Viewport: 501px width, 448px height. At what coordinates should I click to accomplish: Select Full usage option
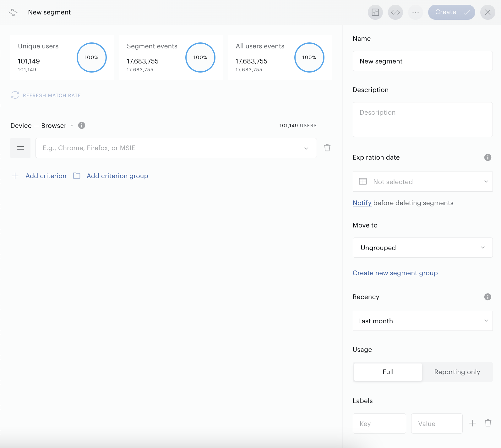388,372
